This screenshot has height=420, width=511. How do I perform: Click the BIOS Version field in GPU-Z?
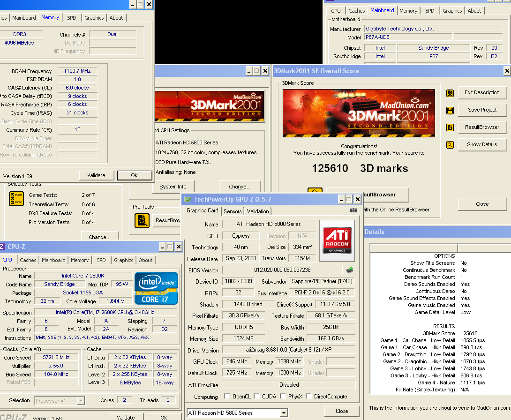(x=282, y=270)
